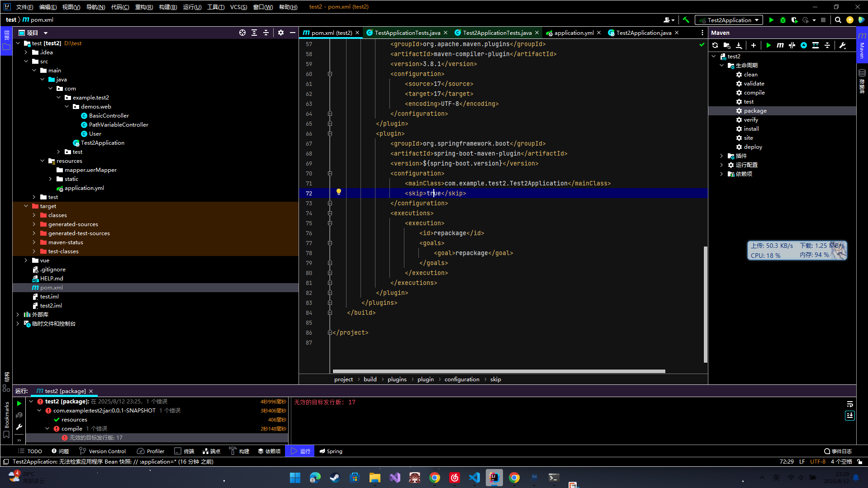The image size is (868, 488).
Task: Click the editor horizontal scrollbar
Action: [x=498, y=371]
